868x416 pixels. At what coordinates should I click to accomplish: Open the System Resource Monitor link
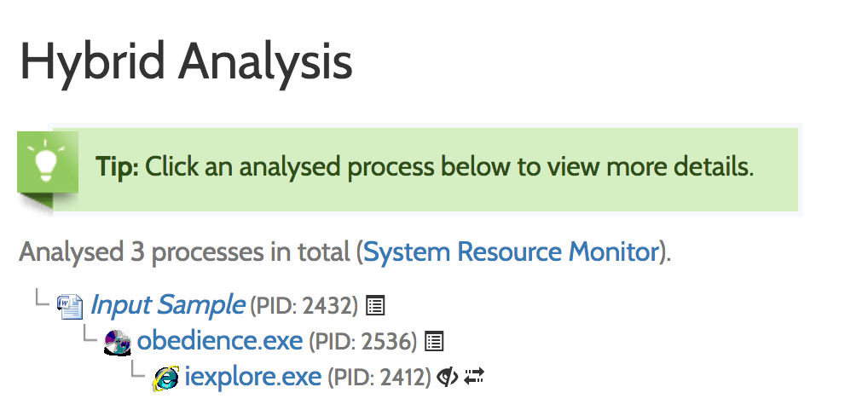pos(512,251)
